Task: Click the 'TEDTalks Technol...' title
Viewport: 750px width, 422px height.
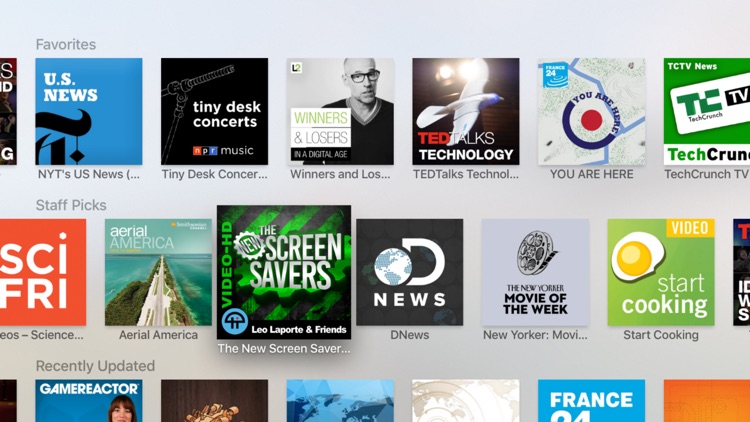Action: 466,174
